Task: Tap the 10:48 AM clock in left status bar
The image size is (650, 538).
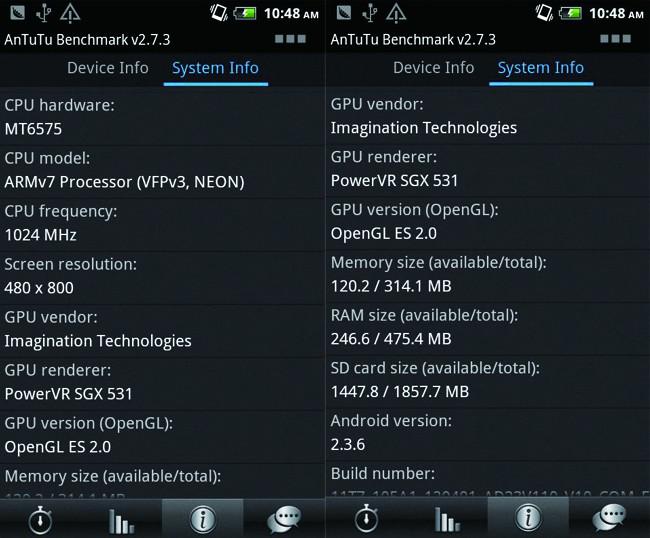Action: tap(291, 14)
